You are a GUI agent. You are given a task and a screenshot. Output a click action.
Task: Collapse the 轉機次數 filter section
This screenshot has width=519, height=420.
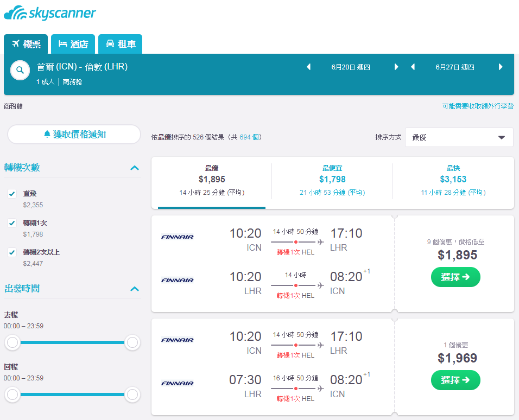pos(135,168)
